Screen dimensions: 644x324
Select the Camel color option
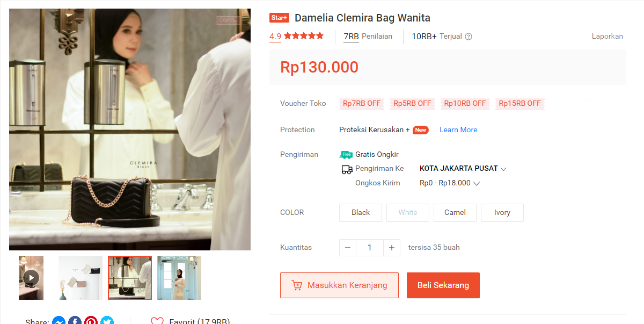pos(455,213)
